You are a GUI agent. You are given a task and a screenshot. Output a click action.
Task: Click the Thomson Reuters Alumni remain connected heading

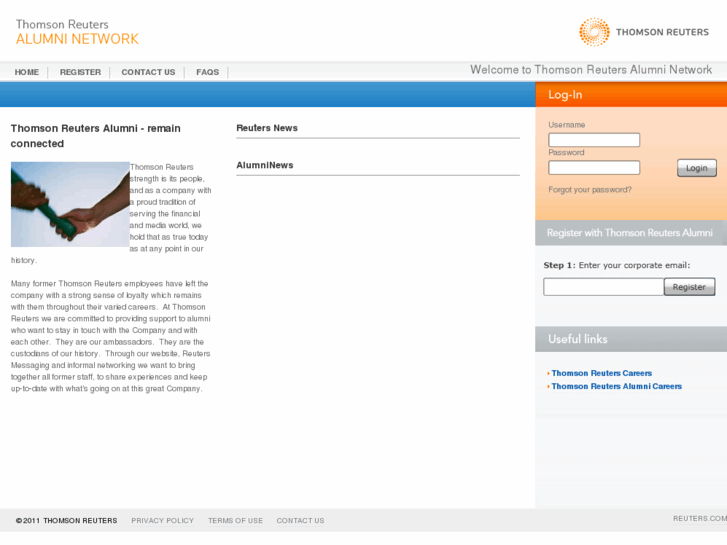(x=96, y=136)
